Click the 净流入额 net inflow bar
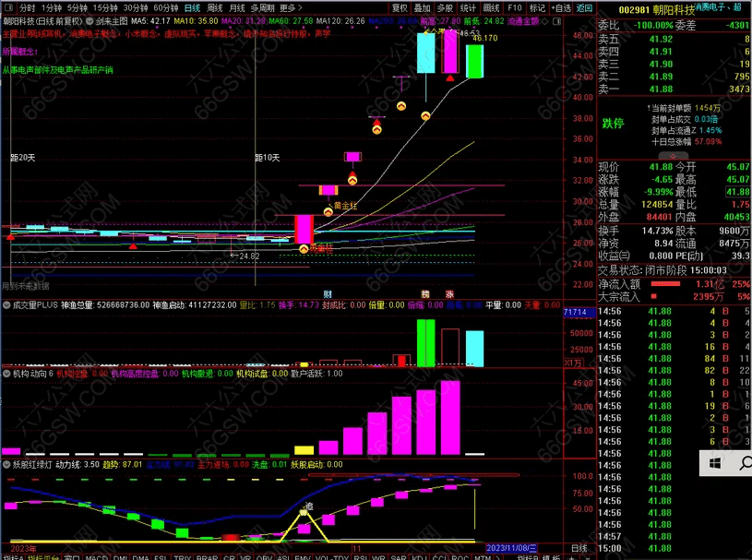The image size is (752, 560). click(665, 284)
